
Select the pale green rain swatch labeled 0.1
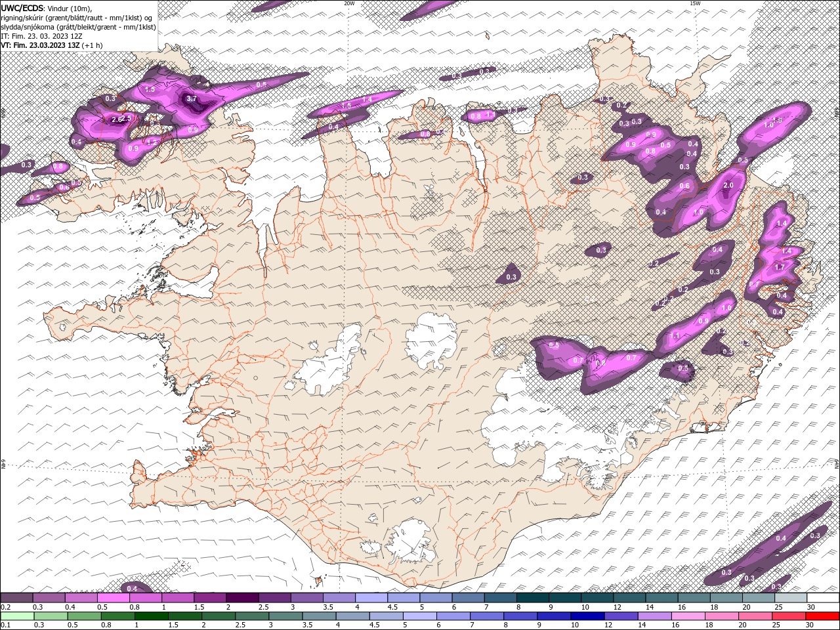point(17,616)
